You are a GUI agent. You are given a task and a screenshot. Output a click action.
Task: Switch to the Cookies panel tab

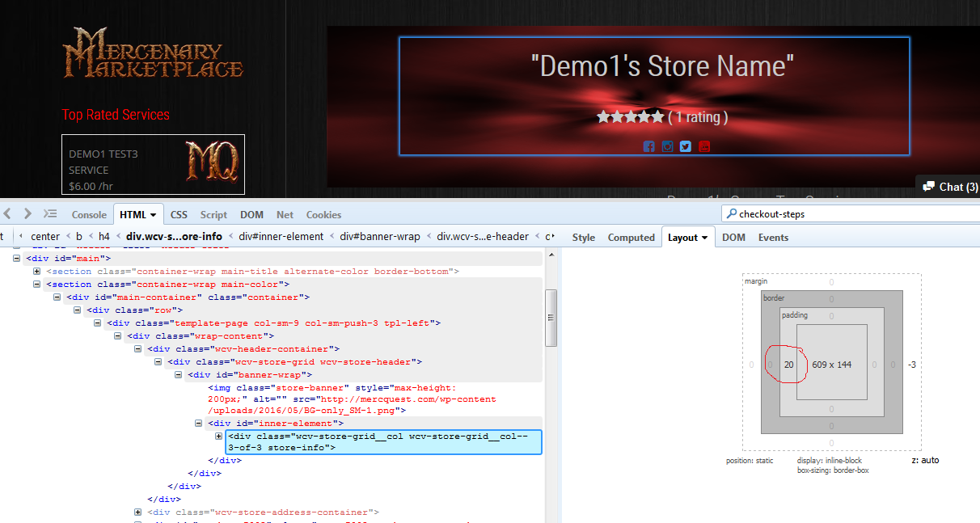323,214
